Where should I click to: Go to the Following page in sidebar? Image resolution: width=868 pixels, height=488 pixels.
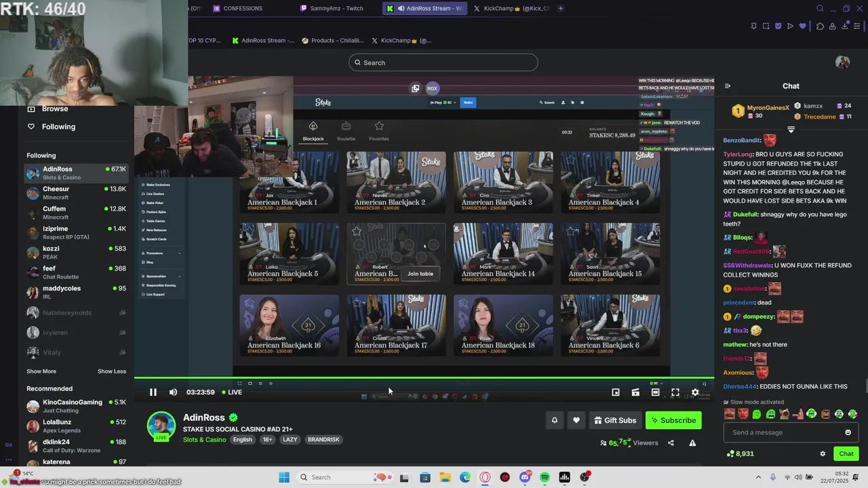[x=58, y=127]
